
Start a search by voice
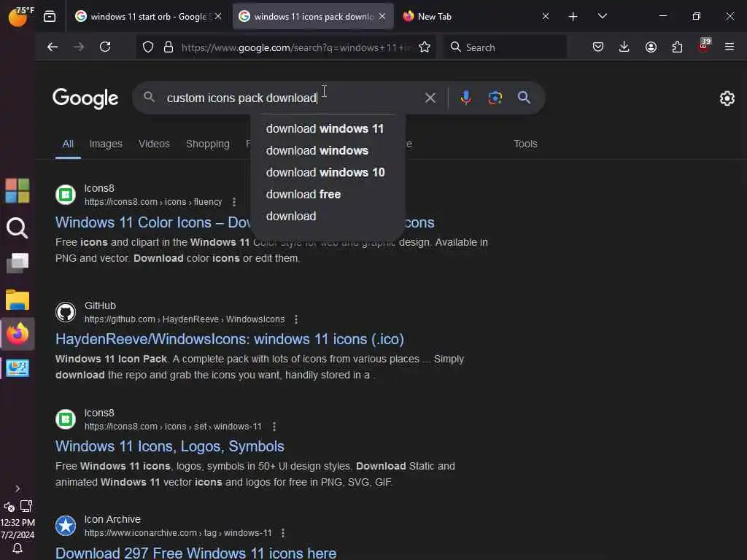point(466,98)
